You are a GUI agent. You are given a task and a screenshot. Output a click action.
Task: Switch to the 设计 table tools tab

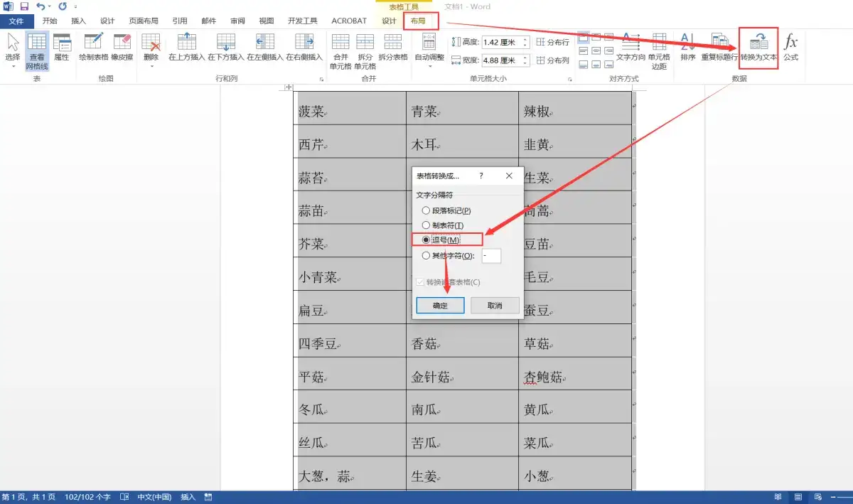click(x=390, y=21)
